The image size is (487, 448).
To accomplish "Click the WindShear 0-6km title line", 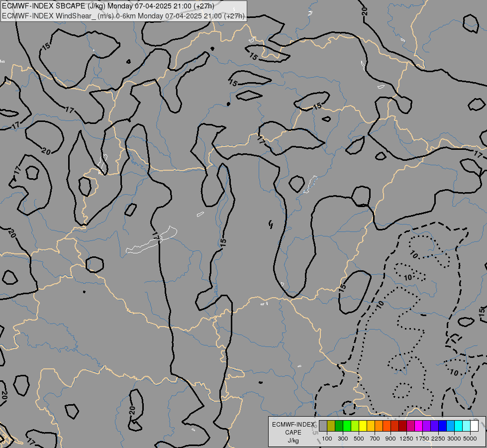I will click(x=123, y=16).
